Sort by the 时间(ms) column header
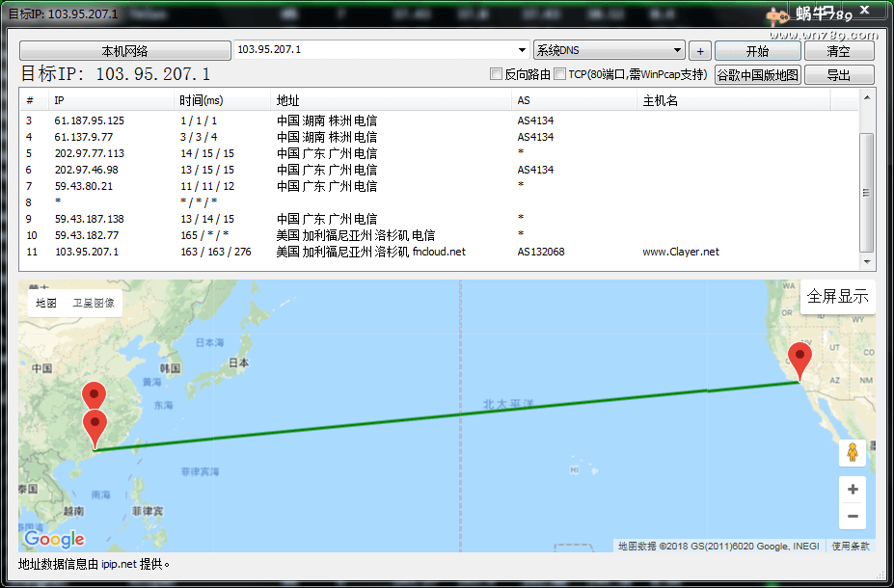894x588 pixels. pos(201,100)
